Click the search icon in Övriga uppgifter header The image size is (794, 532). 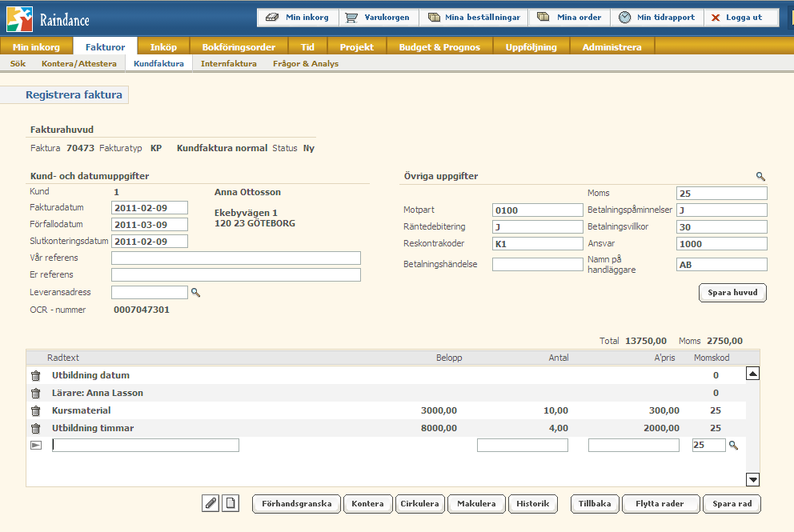(760, 176)
